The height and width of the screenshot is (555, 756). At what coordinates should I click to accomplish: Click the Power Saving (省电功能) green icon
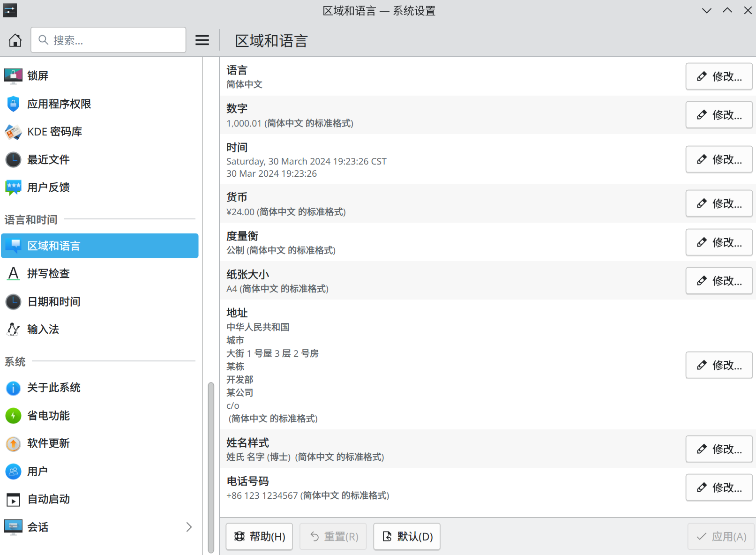(13, 416)
